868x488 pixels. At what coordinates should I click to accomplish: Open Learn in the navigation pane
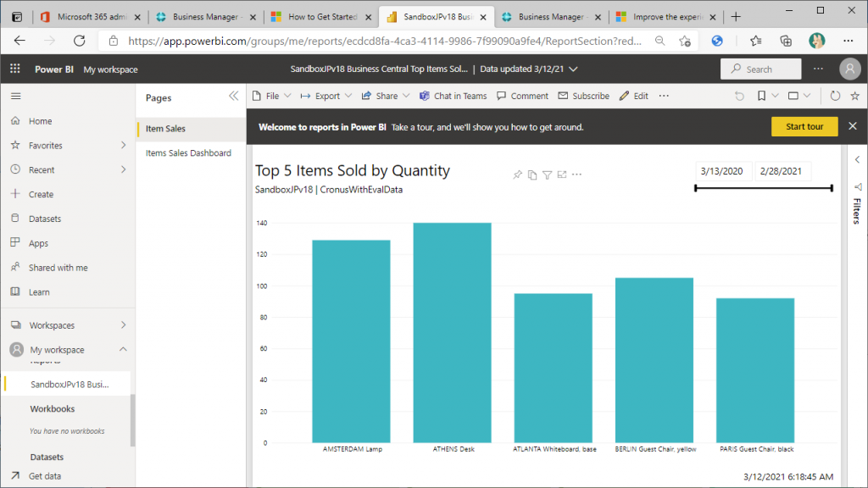[x=39, y=291]
